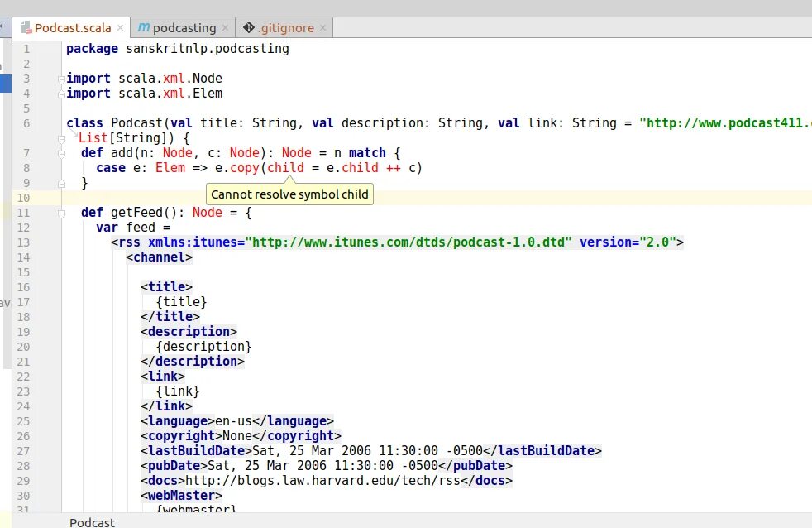Click 'sanskritnlp.podcasting' package name
This screenshot has width=812, height=528.
coord(208,49)
